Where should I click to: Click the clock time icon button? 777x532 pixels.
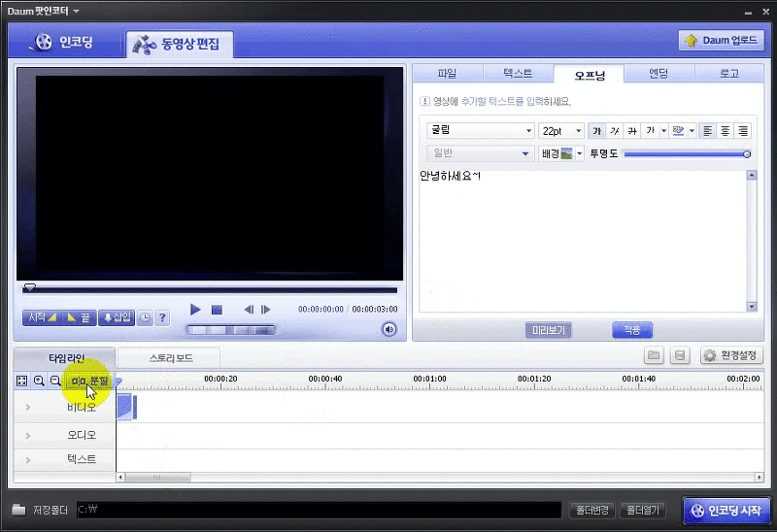tap(145, 317)
